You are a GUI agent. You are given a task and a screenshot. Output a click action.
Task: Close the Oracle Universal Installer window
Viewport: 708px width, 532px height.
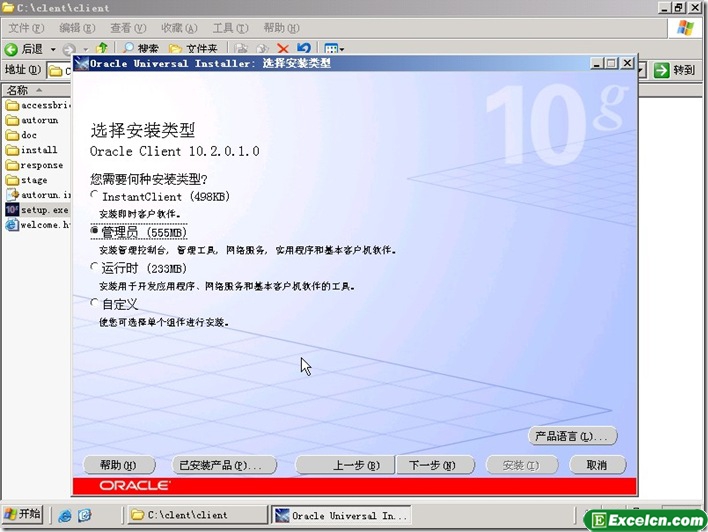tap(627, 63)
